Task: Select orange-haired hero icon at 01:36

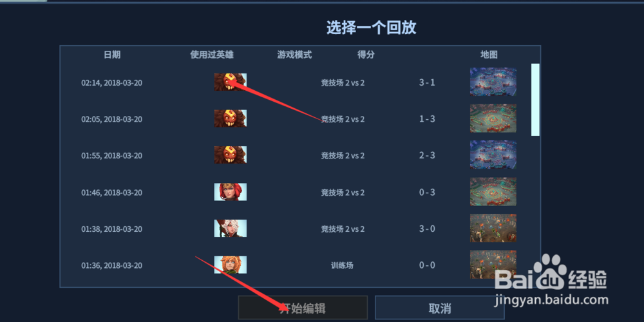Action: tap(230, 265)
